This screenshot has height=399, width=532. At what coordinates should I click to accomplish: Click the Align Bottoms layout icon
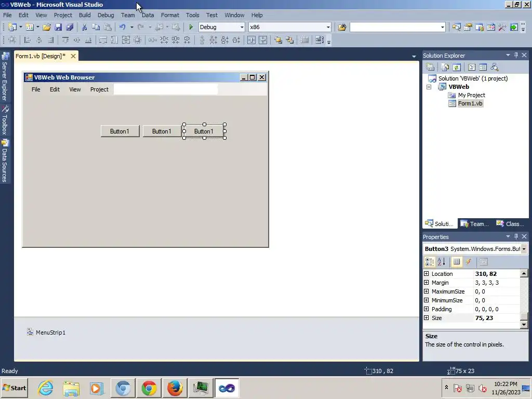pyautogui.click(x=88, y=40)
